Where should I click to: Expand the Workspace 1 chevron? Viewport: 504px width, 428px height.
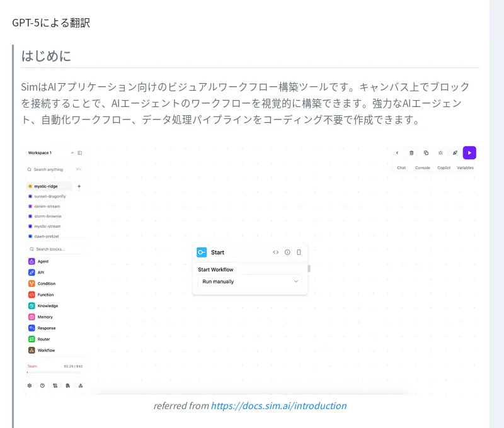tap(72, 153)
